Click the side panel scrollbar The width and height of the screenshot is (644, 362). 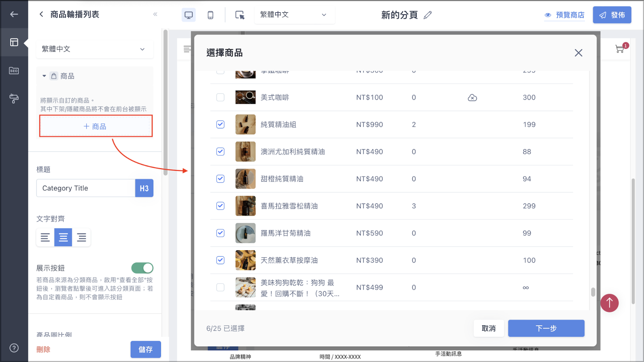[165, 103]
